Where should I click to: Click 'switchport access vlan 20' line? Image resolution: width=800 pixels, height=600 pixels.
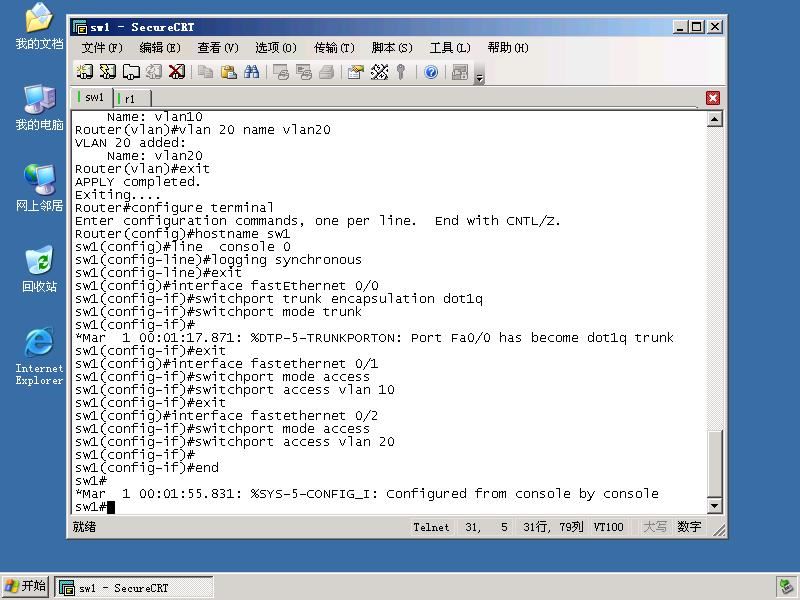[235, 442]
